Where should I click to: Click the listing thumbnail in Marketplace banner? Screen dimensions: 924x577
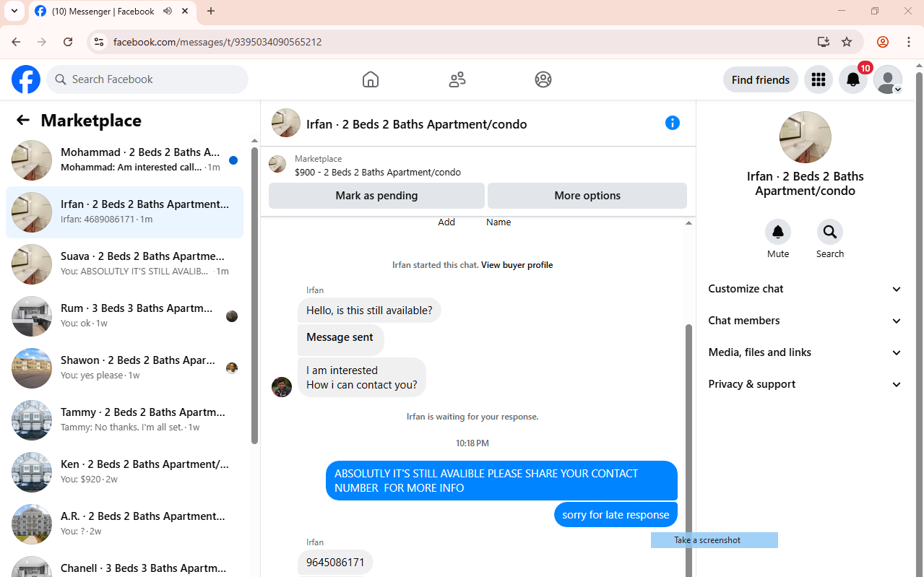tap(277, 164)
